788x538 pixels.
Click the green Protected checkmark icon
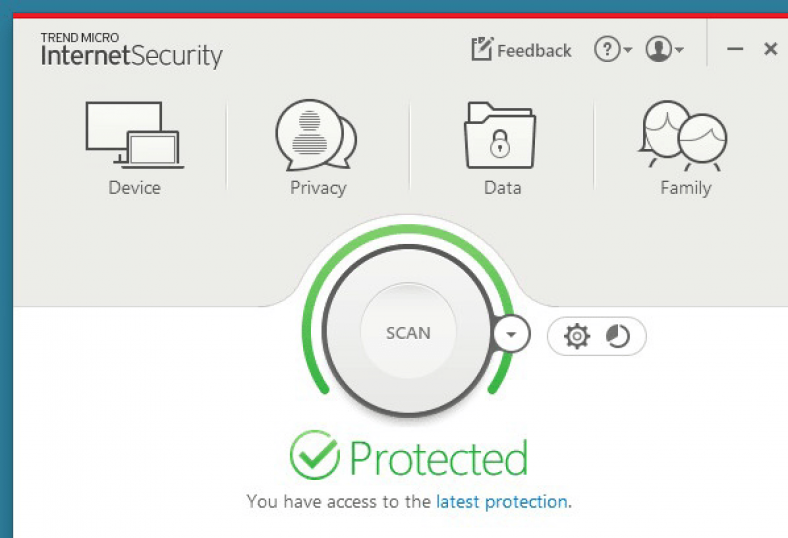click(x=315, y=455)
